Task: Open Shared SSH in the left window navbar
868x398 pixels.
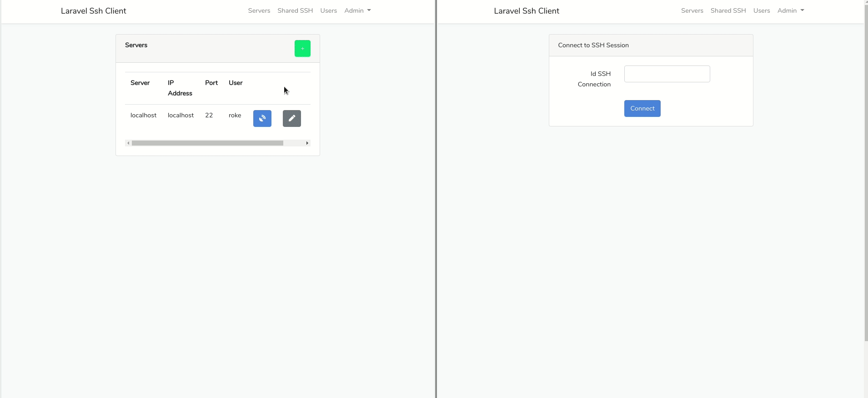Action: [x=295, y=10]
